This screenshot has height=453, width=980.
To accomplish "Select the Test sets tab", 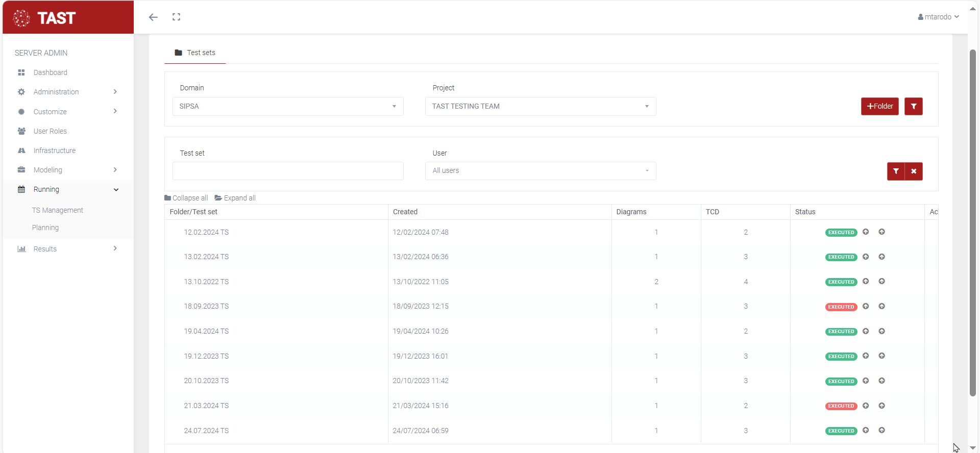I will 195,53.
